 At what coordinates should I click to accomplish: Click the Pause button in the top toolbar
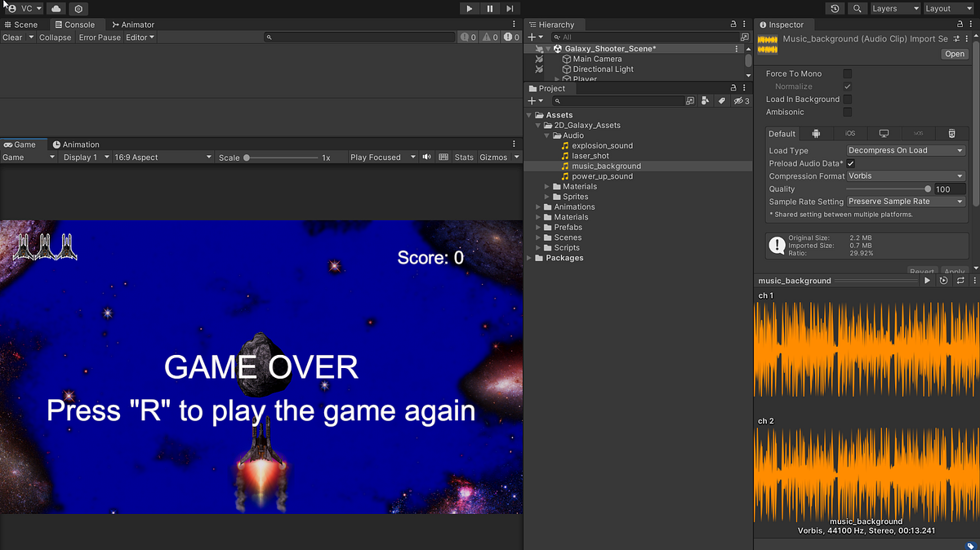488,8
